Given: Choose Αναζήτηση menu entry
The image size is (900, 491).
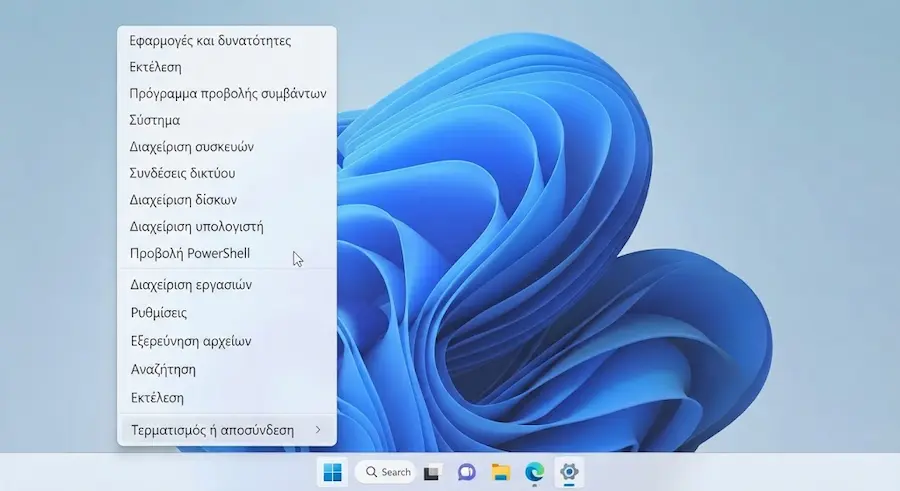Looking at the screenshot, I should [x=227, y=369].
